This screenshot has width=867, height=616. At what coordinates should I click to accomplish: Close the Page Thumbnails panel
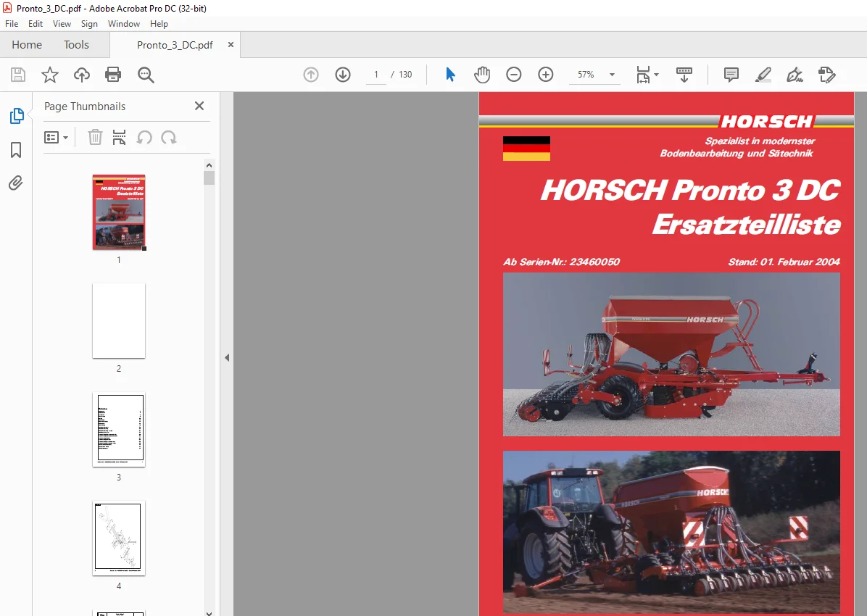click(x=199, y=106)
